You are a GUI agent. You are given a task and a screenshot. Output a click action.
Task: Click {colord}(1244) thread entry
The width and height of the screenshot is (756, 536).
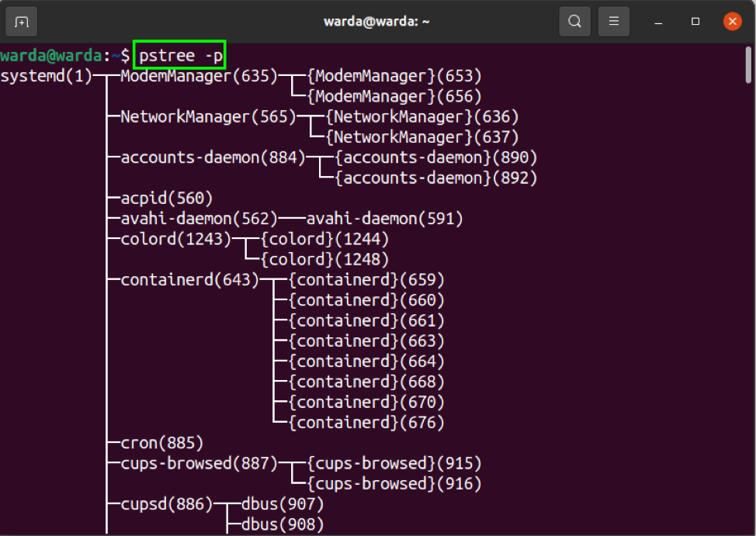pos(324,239)
